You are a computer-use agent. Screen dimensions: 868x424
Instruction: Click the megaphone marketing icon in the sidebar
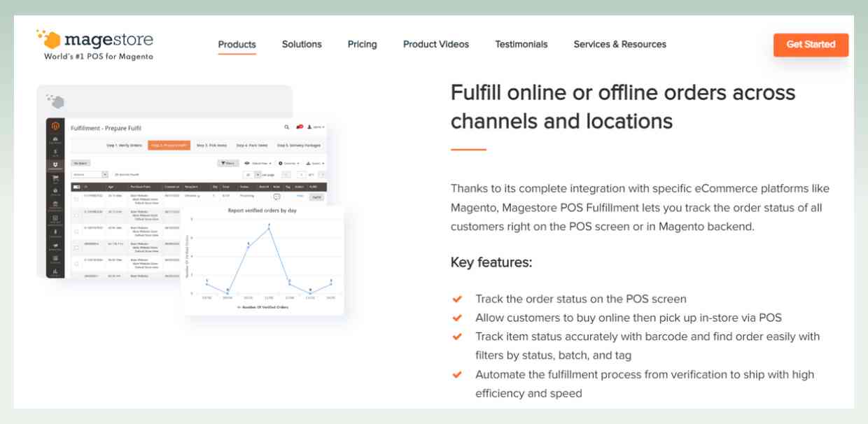click(55, 246)
